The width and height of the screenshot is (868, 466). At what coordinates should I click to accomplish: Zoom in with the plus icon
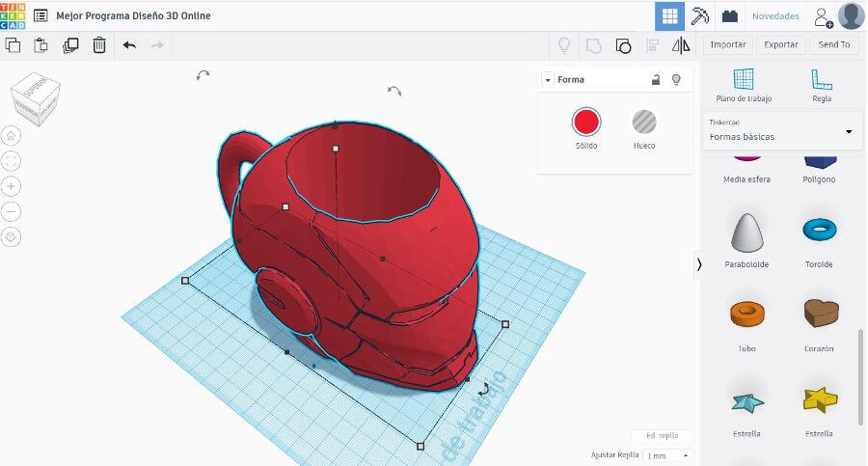click(x=12, y=186)
